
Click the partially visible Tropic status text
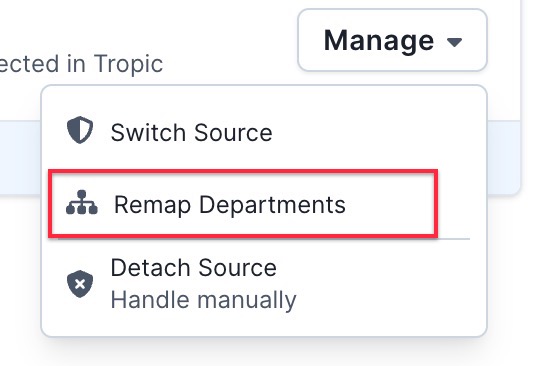(x=81, y=64)
